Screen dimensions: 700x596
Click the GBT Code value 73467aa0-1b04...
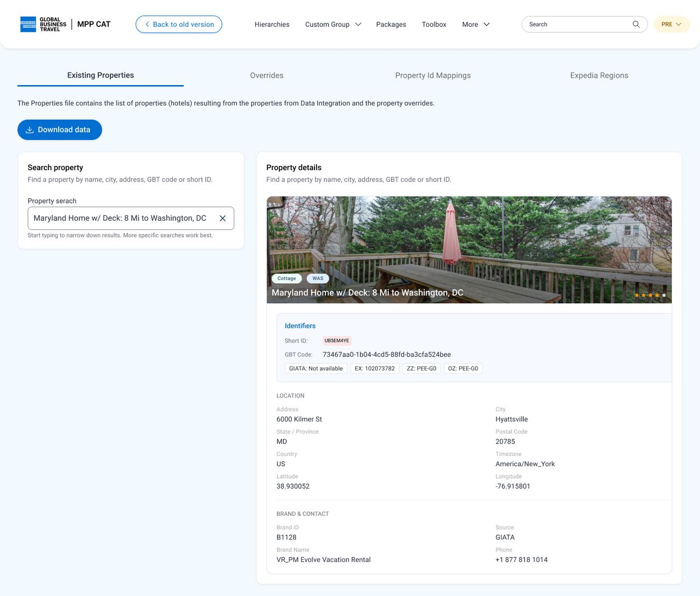point(387,354)
